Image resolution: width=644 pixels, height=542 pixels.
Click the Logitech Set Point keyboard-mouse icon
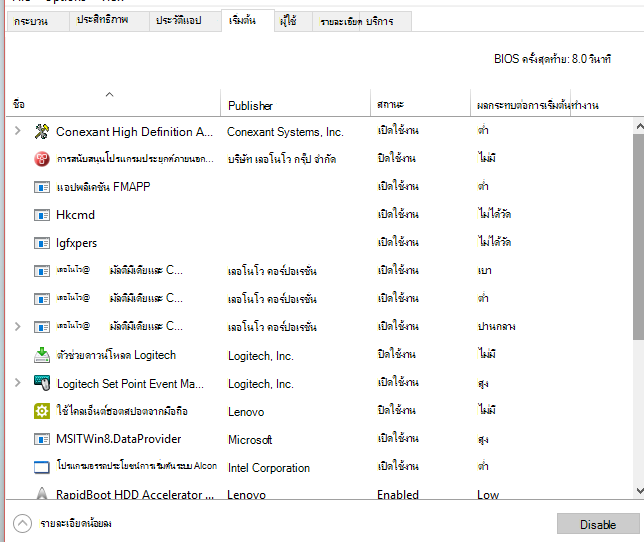coord(42,383)
